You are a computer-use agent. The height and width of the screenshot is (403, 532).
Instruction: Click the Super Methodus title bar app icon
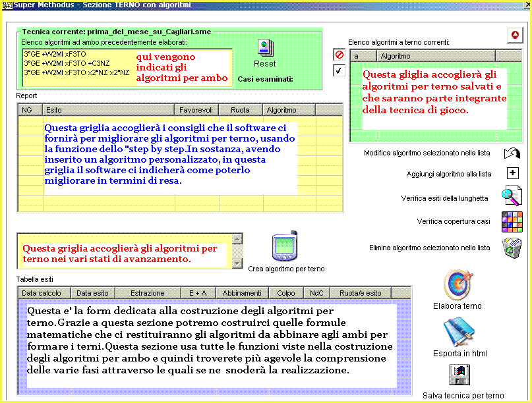pos(7,5)
